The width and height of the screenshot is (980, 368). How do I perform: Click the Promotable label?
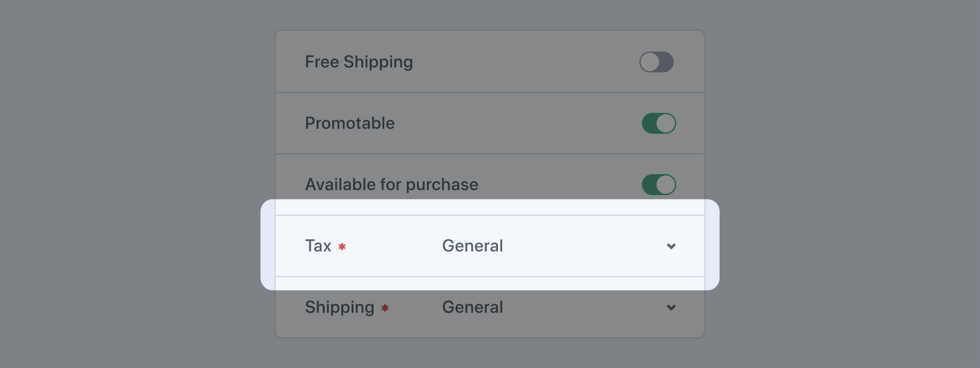[350, 123]
